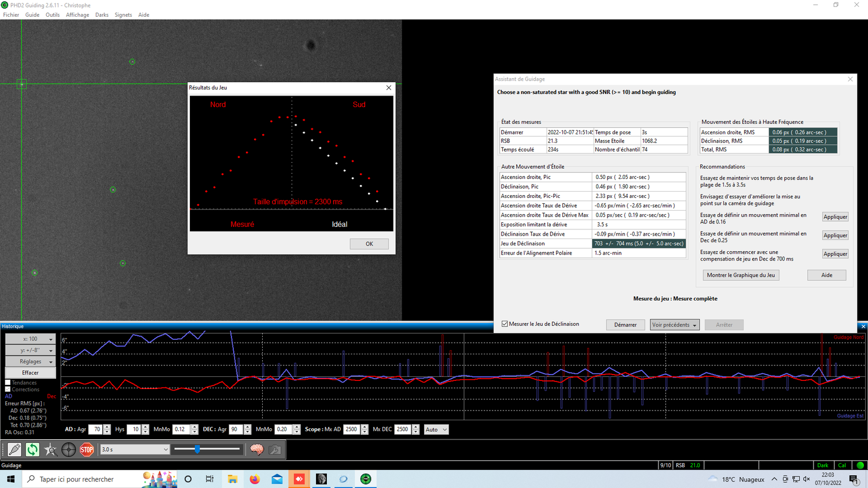868x488 pixels.
Task: Open the y: +/-8" scale dropdown
Action: tap(31, 350)
